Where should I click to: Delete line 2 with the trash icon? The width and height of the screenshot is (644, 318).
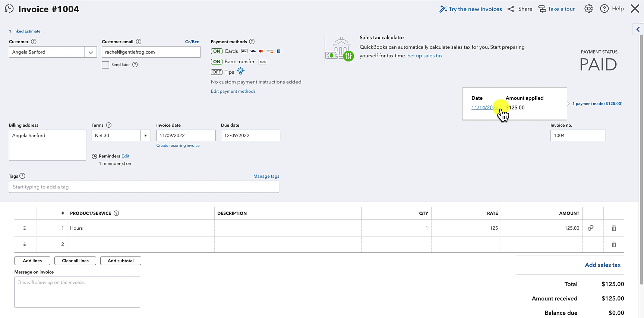pyautogui.click(x=614, y=244)
